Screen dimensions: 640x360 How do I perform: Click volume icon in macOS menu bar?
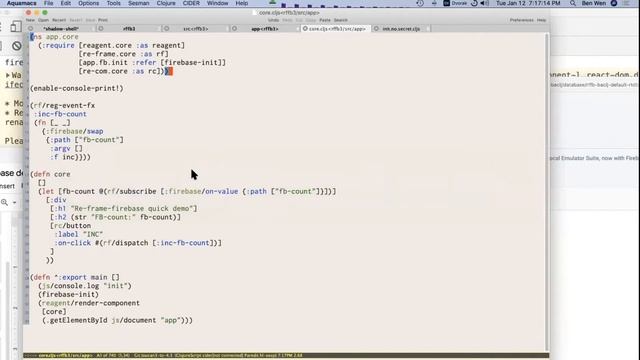pos(484,3)
